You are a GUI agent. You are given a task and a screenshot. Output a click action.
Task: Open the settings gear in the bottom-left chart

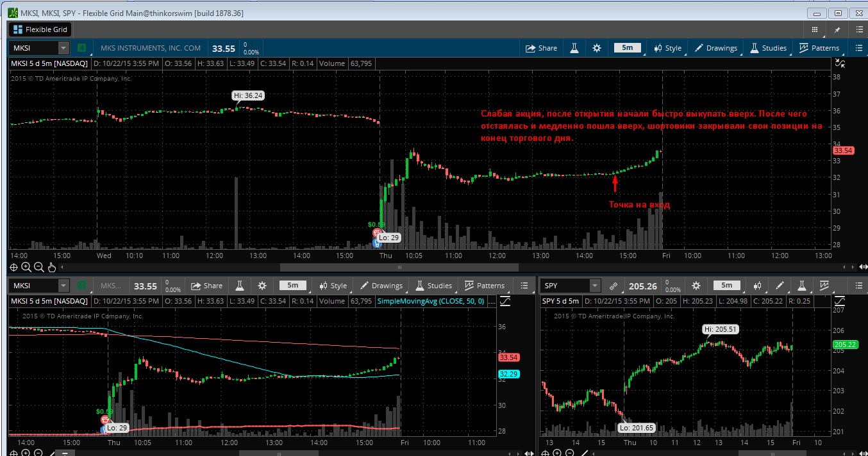[262, 286]
